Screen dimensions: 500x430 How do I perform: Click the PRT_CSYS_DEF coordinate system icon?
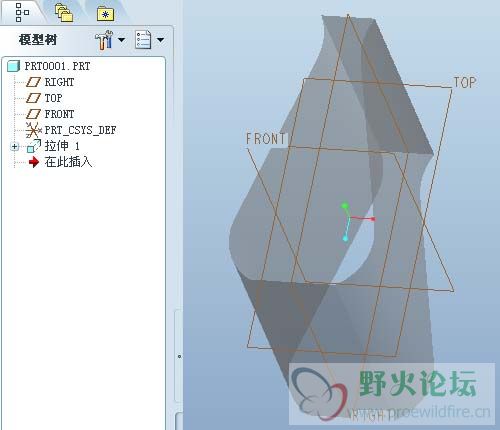pyautogui.click(x=33, y=130)
